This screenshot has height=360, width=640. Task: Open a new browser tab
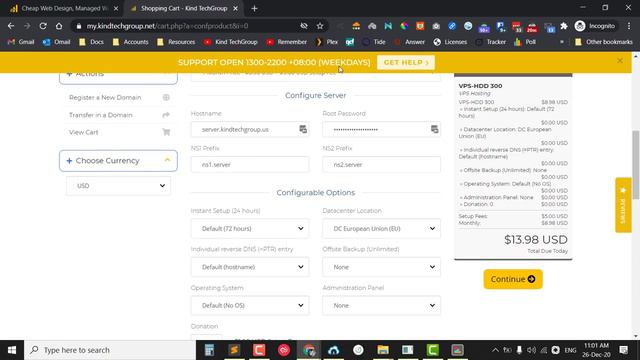click(x=254, y=8)
